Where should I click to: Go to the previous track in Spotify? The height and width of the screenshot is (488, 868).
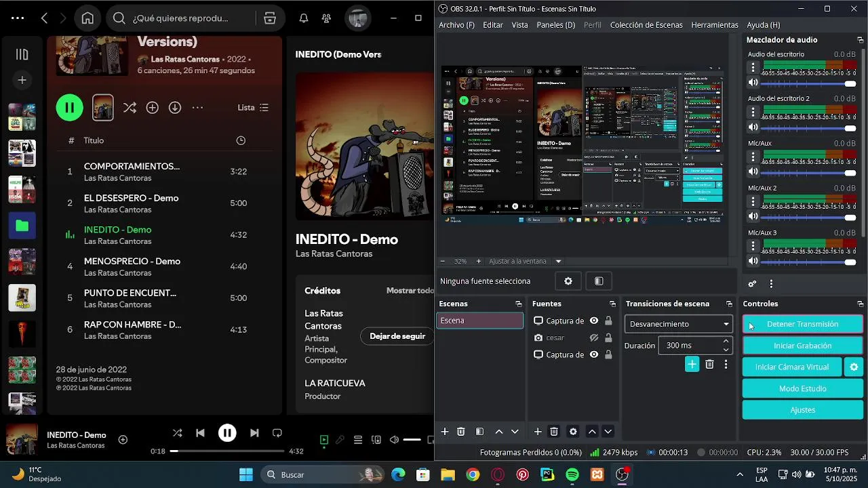point(200,432)
